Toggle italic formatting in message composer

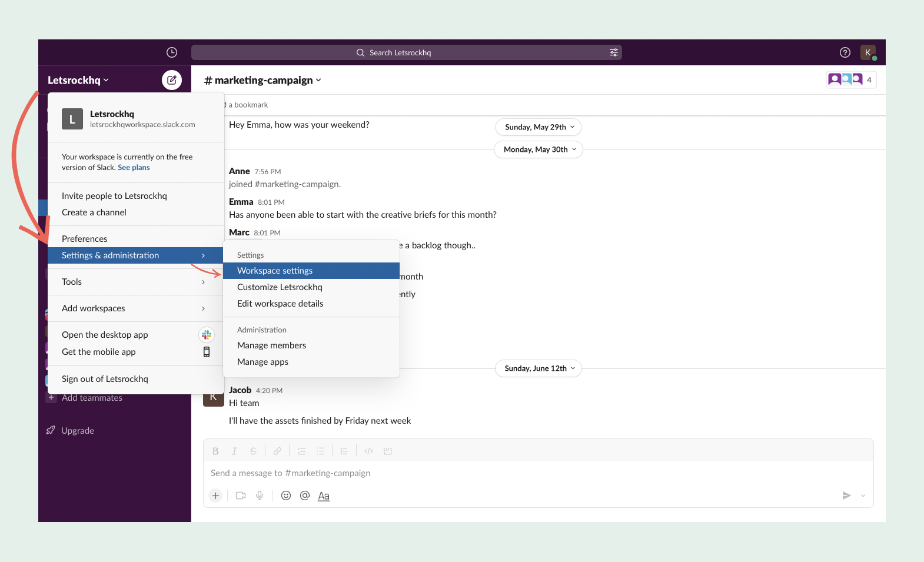(x=234, y=451)
